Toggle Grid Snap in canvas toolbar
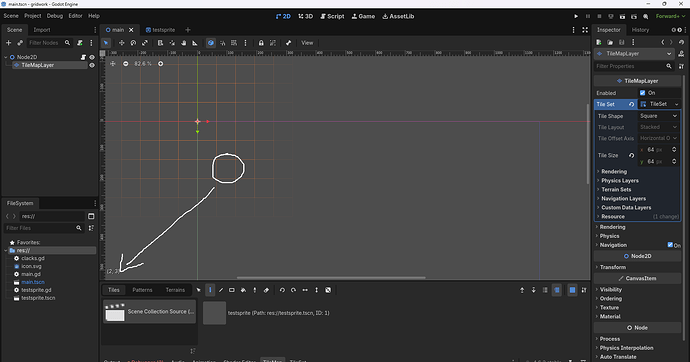Screen dimensions: 690x362 [234, 43]
